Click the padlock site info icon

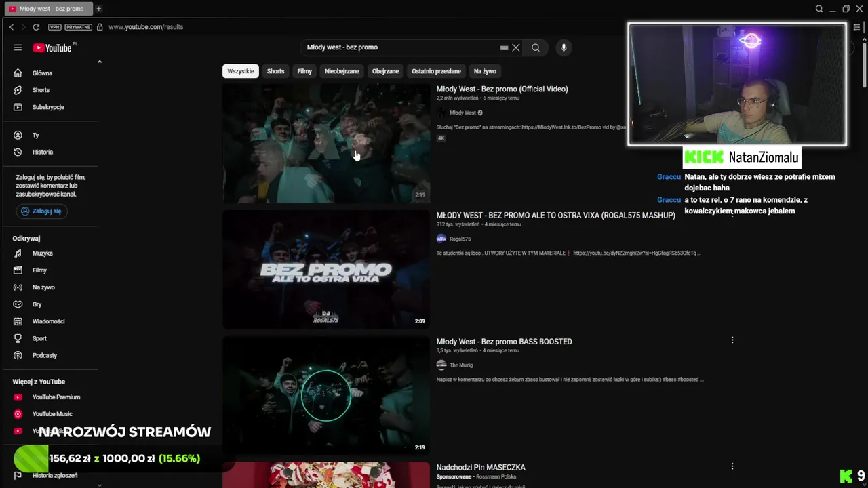click(100, 27)
